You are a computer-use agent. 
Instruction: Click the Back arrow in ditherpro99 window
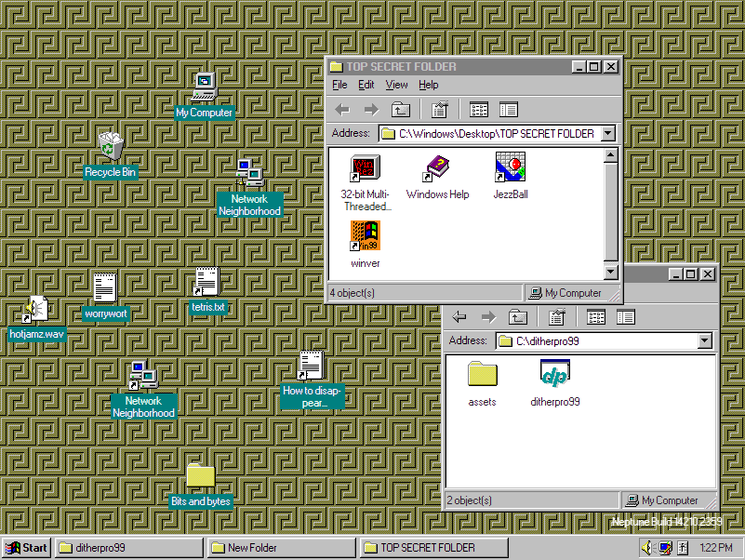pos(459,317)
